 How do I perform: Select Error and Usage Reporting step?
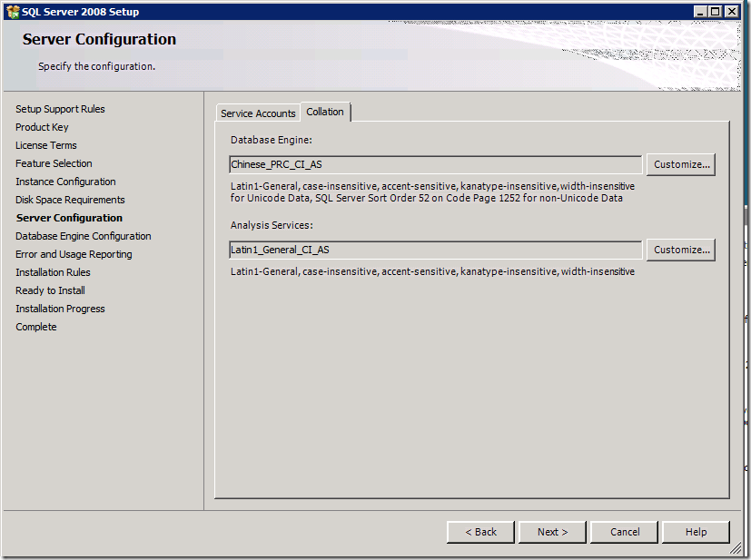click(74, 255)
